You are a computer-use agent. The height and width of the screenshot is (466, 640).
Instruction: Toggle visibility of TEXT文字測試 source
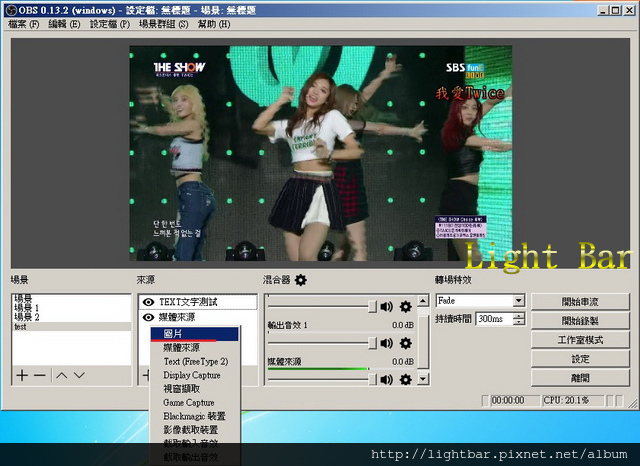(148, 302)
